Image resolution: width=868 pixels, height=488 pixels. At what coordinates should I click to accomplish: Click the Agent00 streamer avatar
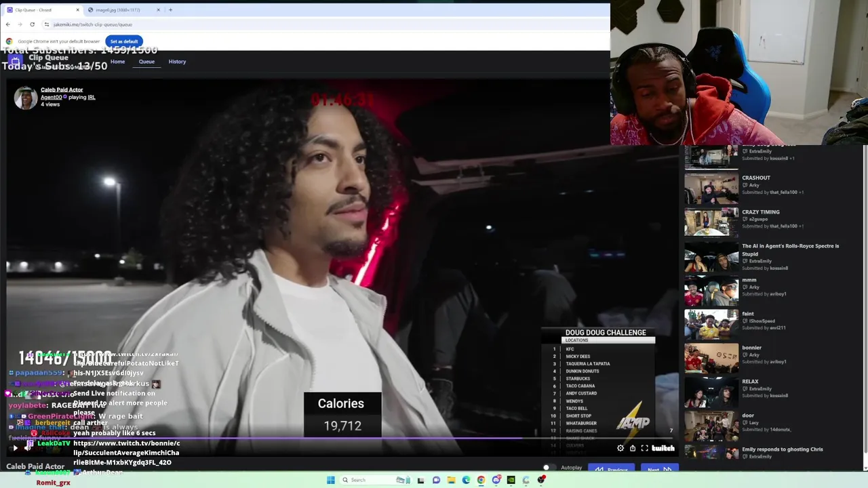pyautogui.click(x=25, y=98)
